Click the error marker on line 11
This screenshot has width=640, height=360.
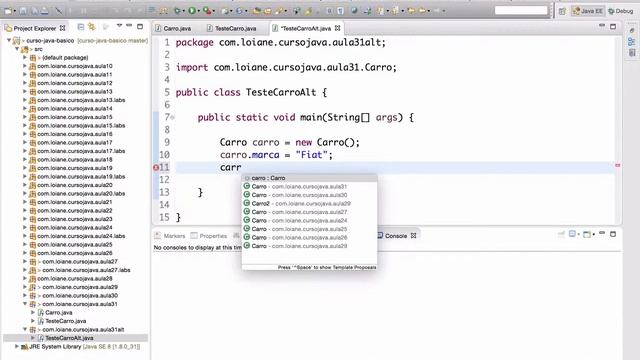point(156,167)
